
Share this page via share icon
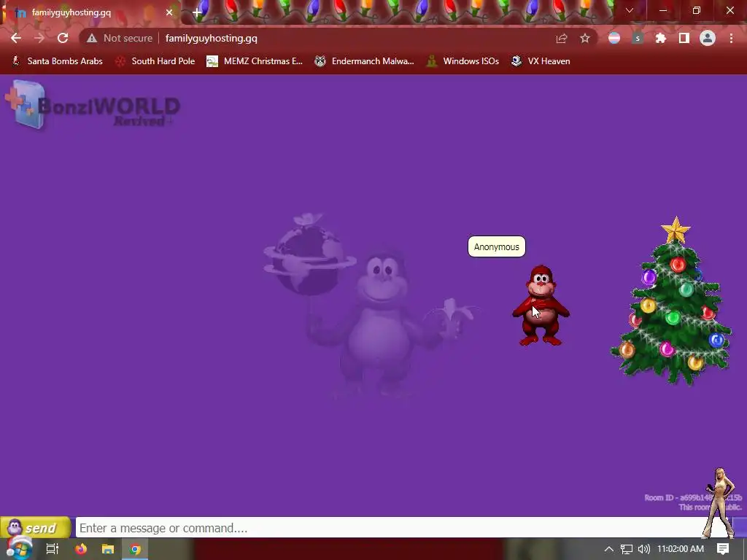562,38
